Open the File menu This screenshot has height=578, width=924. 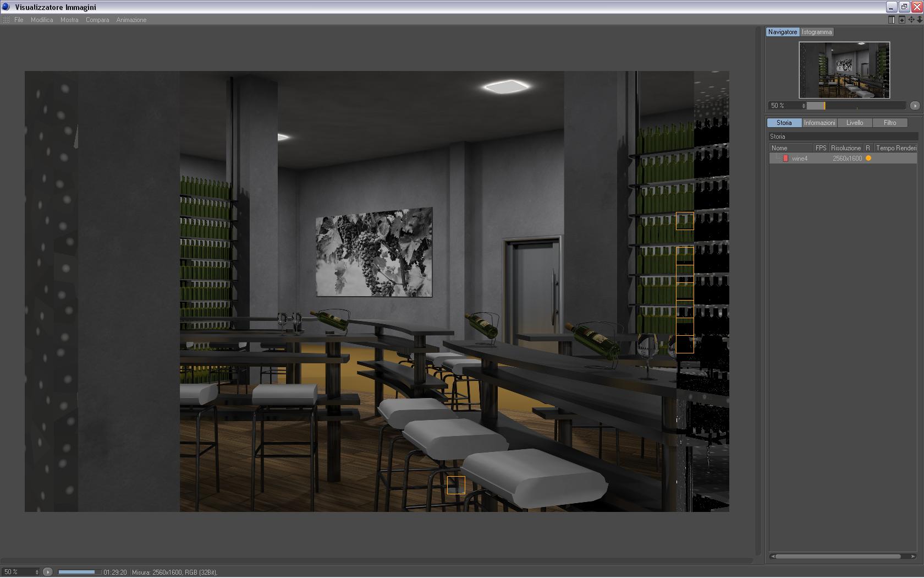click(19, 20)
